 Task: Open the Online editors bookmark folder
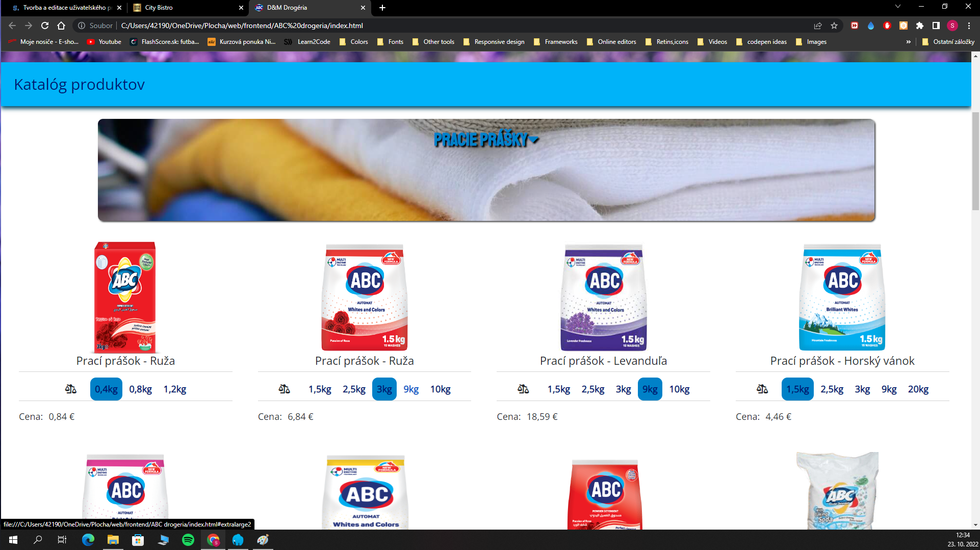point(611,42)
